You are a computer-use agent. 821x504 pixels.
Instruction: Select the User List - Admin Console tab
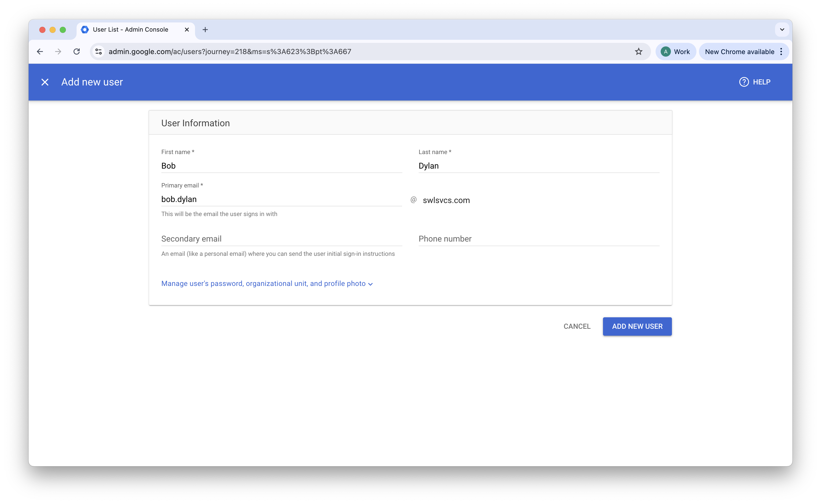click(x=130, y=30)
